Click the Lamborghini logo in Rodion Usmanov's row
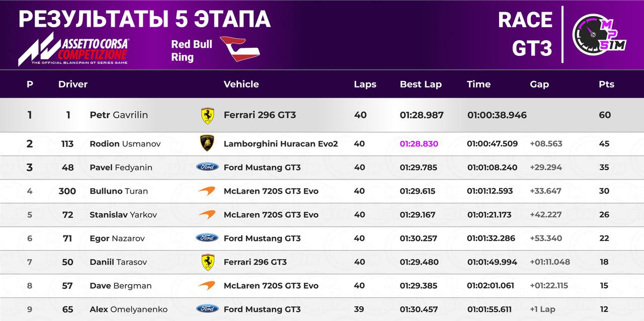 [x=207, y=144]
